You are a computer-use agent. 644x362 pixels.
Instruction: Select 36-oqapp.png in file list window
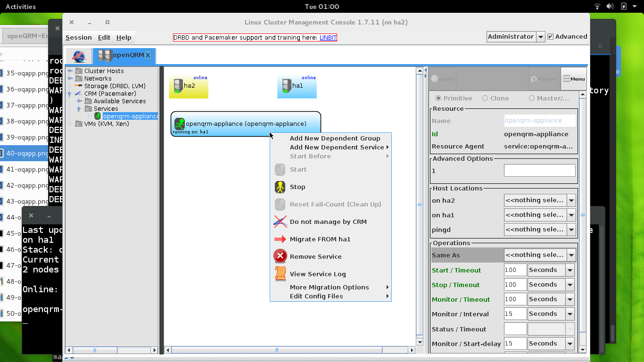pos(27,89)
